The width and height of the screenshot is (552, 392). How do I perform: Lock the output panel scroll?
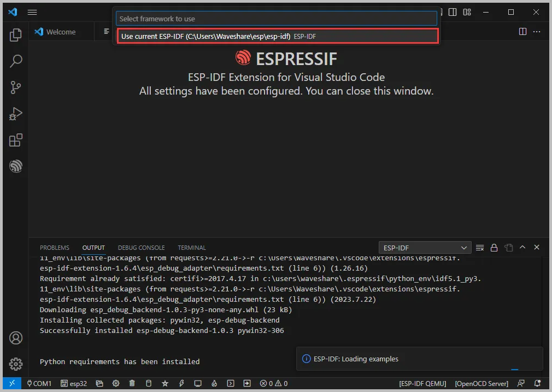[x=494, y=247]
